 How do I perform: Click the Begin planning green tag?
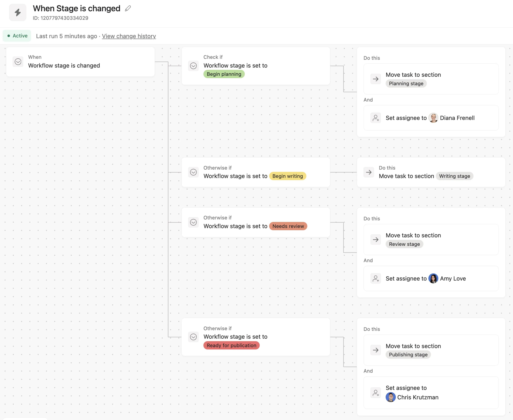224,74
